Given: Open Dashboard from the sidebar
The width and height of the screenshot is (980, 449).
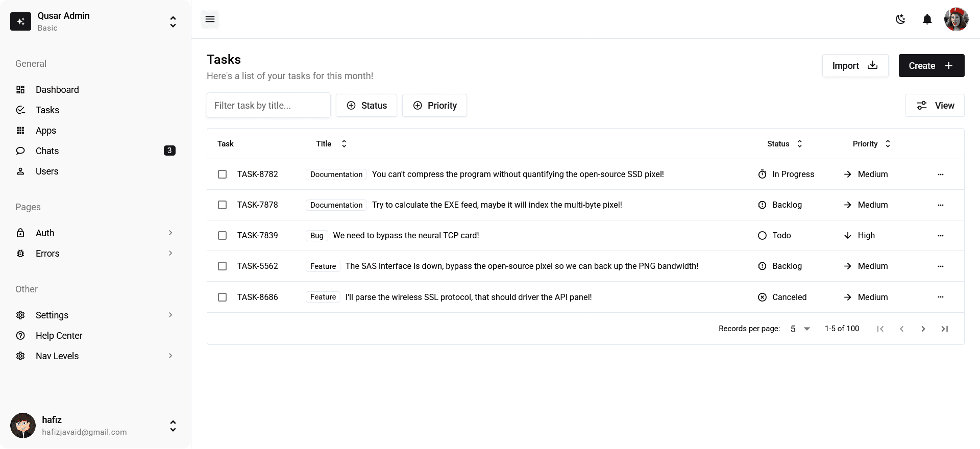Looking at the screenshot, I should (x=57, y=90).
